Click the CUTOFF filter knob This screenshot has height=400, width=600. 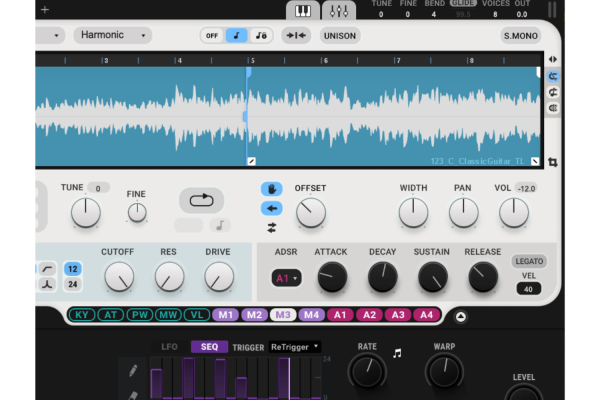(119, 276)
